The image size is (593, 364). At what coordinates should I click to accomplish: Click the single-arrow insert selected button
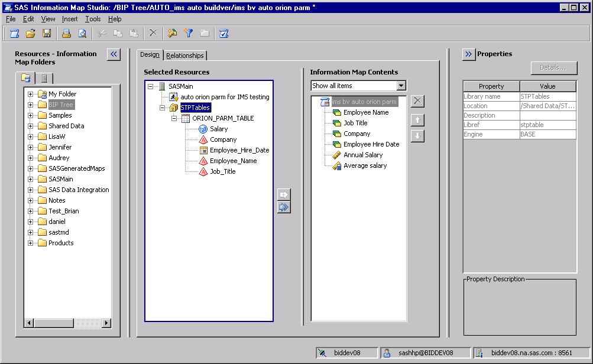(x=284, y=194)
